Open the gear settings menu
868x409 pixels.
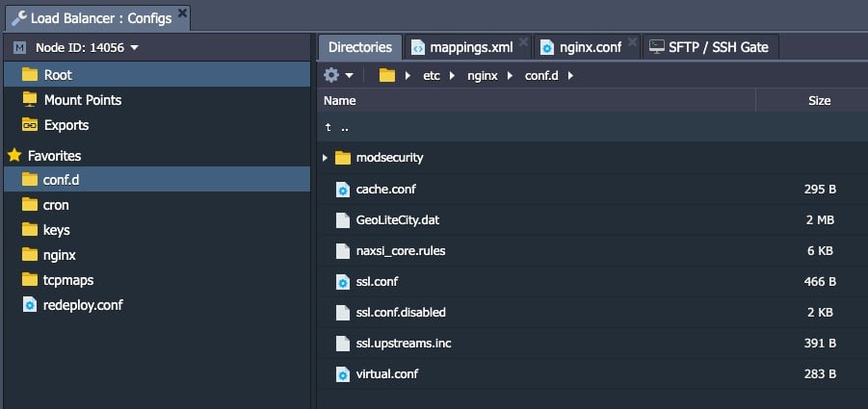(x=338, y=75)
